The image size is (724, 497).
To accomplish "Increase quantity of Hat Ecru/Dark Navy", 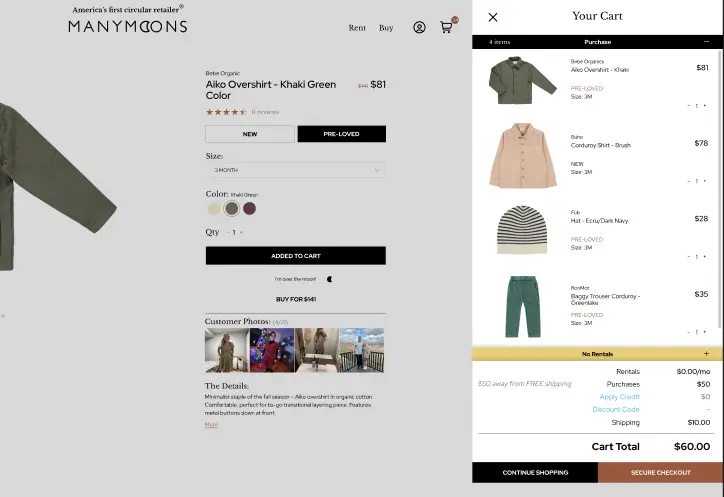I will pos(705,257).
